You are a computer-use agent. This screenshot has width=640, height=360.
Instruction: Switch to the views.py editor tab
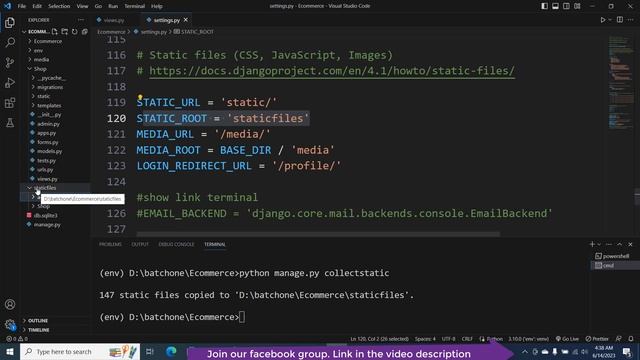111,20
